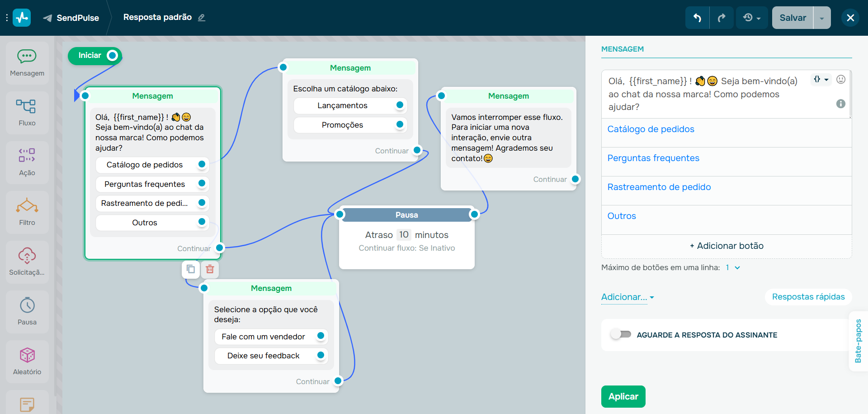Screen dimensions: 868x414
Task: Redo the last change
Action: tap(722, 18)
